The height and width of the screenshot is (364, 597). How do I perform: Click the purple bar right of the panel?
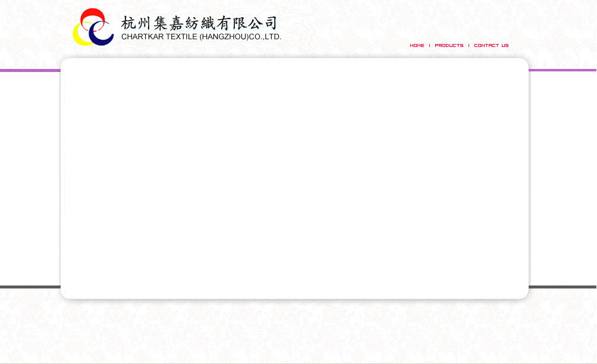click(x=563, y=70)
